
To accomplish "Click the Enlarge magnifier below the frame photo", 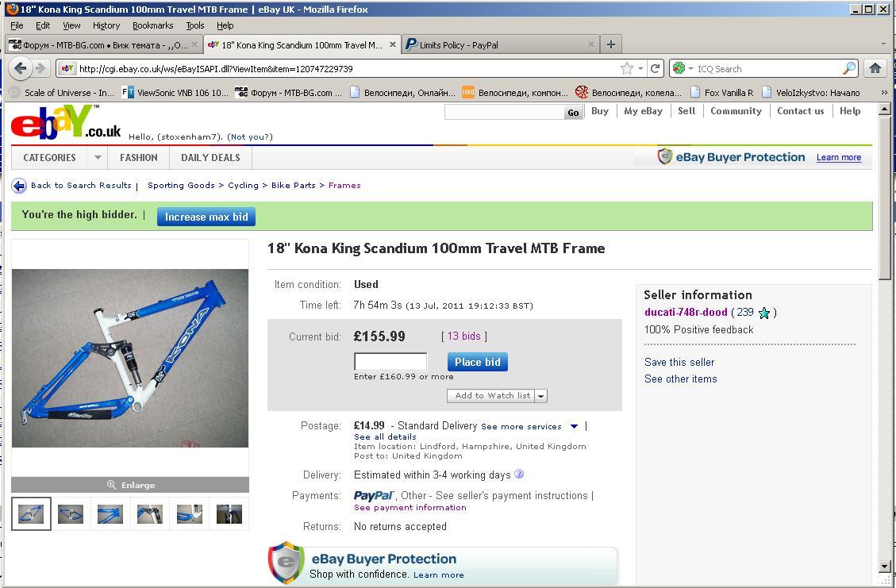I will pos(111,485).
